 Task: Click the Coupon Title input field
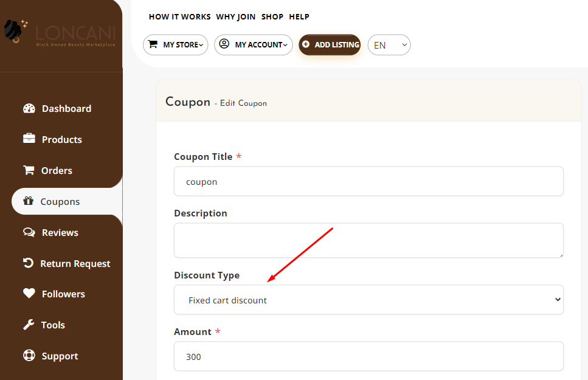click(368, 181)
